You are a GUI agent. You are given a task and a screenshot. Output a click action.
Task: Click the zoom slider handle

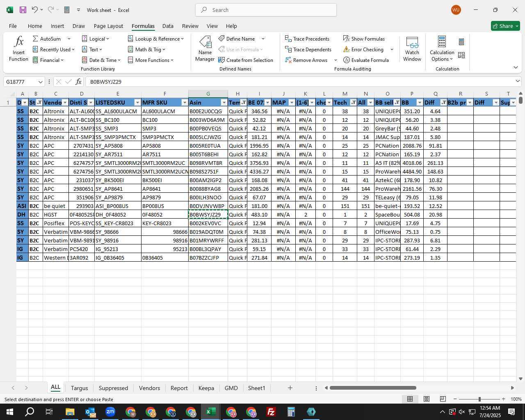point(479,399)
